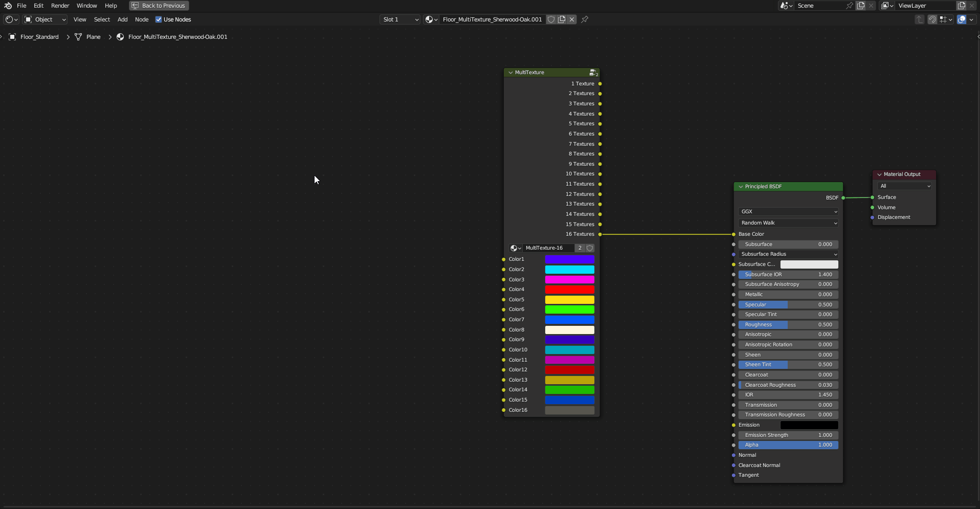
Task: Toggle the node snapping magnet button
Action: pos(932,19)
